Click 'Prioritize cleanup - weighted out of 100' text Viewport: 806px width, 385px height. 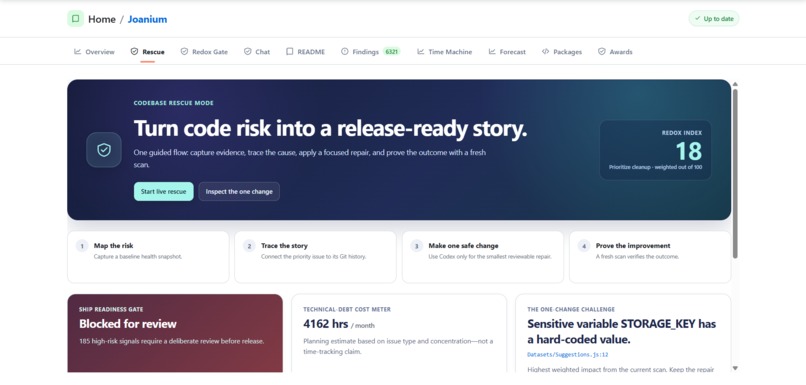coord(655,167)
